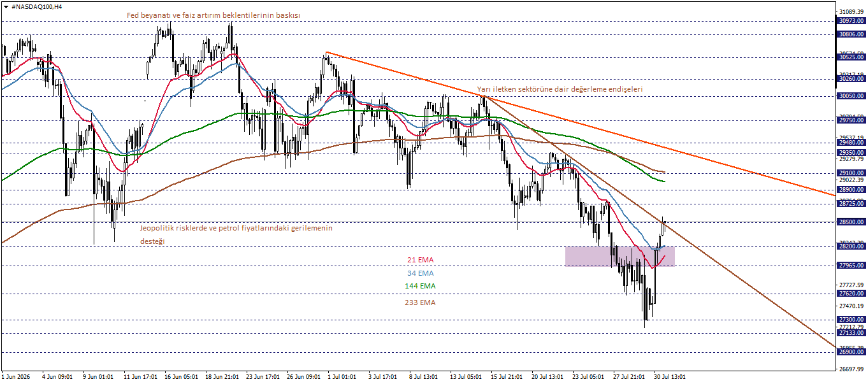
Task: Click the 30973.00 price level label
Action: point(851,21)
